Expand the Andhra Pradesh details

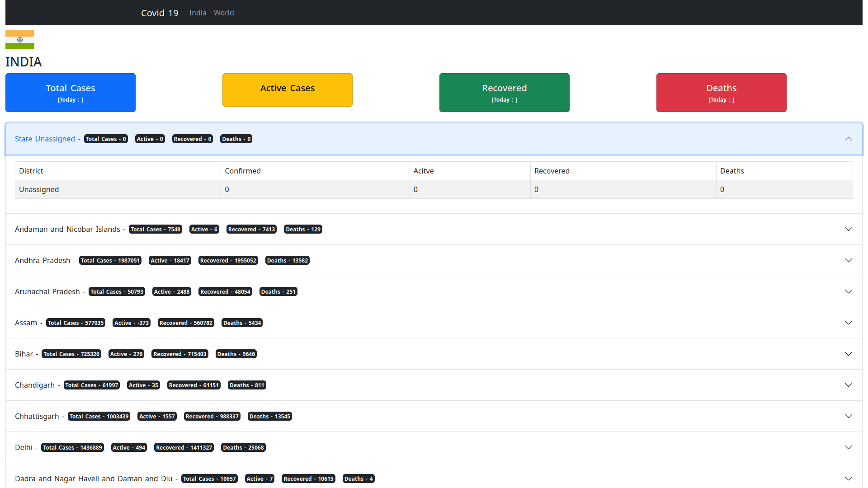click(849, 260)
